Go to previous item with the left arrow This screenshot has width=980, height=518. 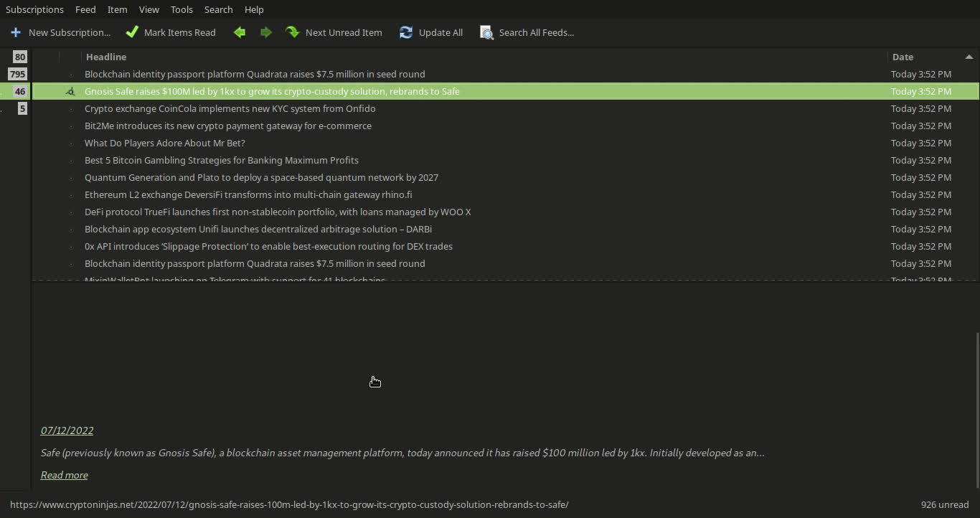click(240, 32)
